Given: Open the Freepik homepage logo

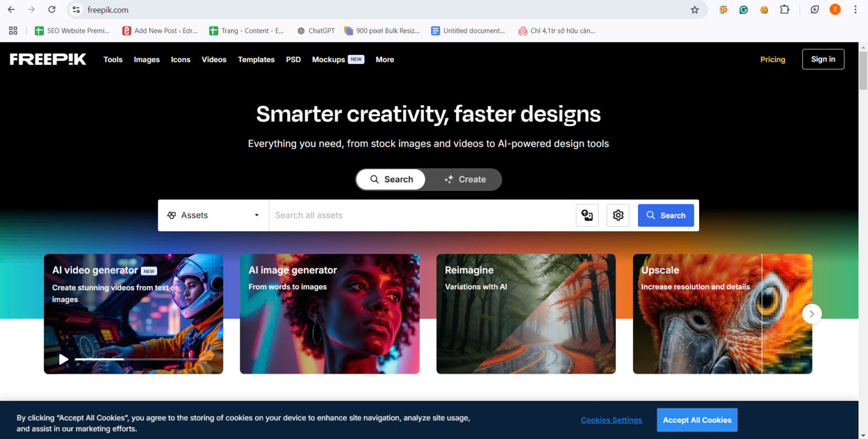Looking at the screenshot, I should 48,59.
